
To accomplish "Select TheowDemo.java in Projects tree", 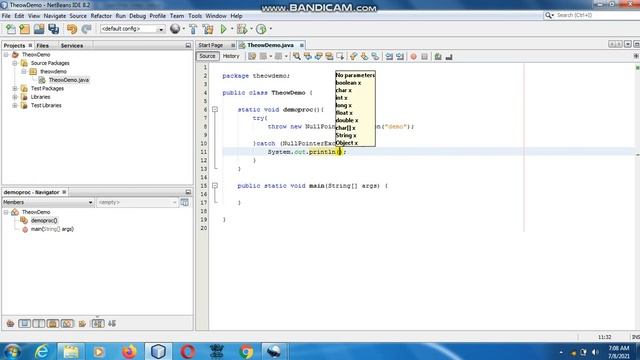I will tap(69, 80).
